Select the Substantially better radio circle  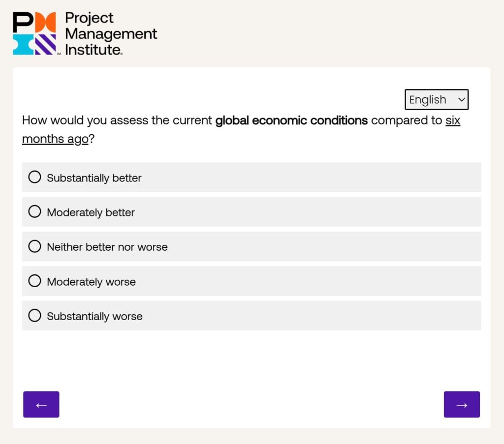click(34, 177)
